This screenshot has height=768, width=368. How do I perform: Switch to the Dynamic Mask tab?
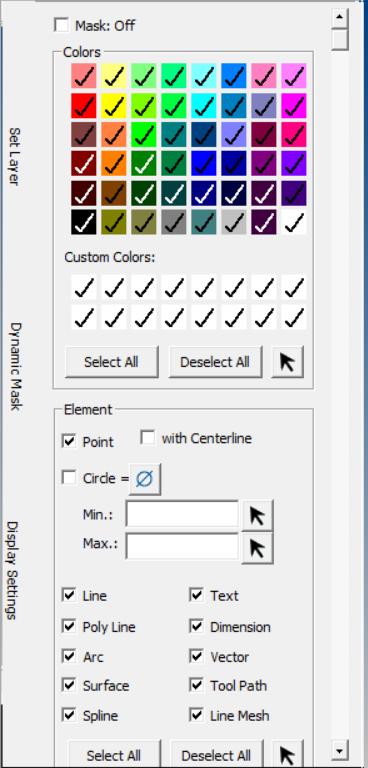click(x=15, y=366)
